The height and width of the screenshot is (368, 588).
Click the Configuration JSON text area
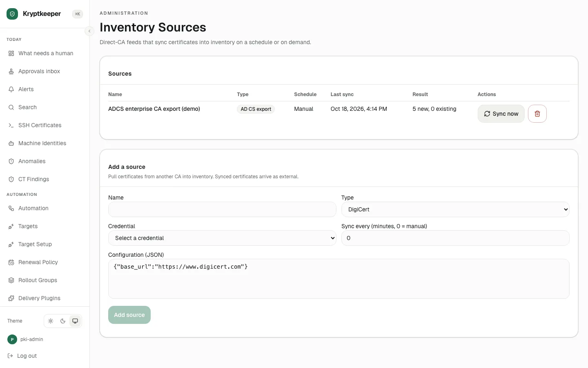(339, 279)
